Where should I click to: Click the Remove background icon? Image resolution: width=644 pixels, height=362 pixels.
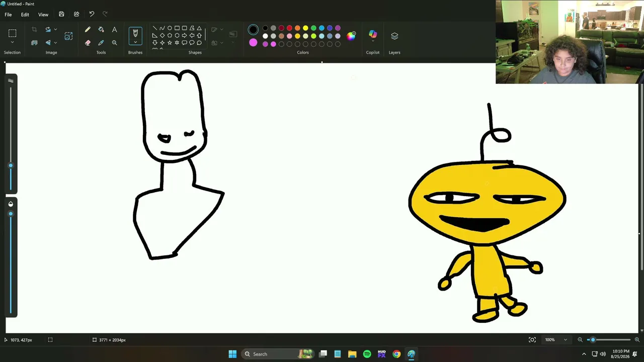click(x=34, y=43)
